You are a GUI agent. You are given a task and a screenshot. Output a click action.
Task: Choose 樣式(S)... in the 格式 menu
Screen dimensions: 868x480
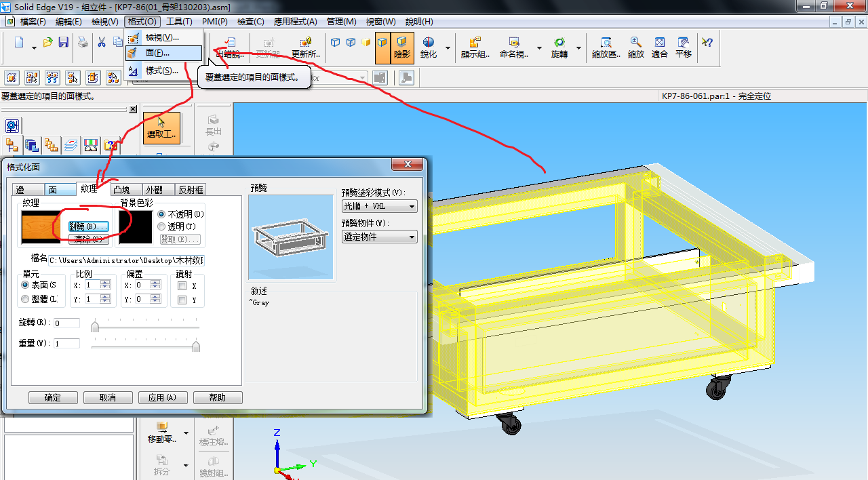[x=163, y=71]
